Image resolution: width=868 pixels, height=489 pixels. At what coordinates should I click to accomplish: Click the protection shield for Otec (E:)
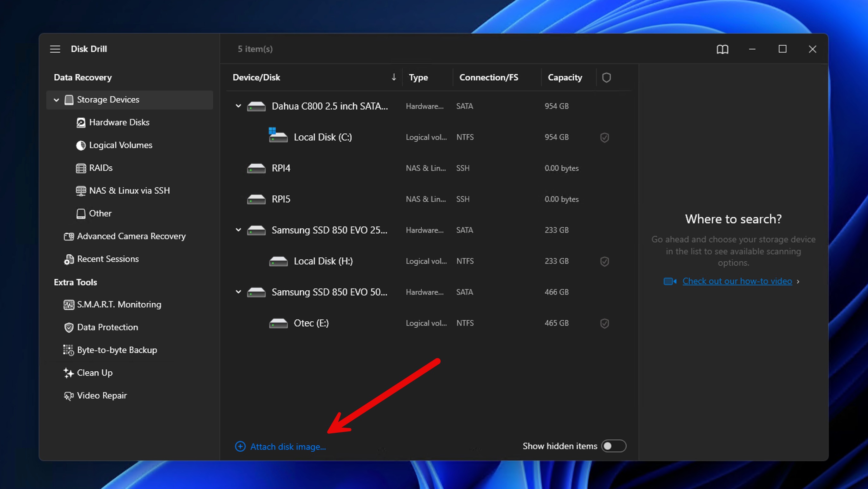(x=604, y=324)
